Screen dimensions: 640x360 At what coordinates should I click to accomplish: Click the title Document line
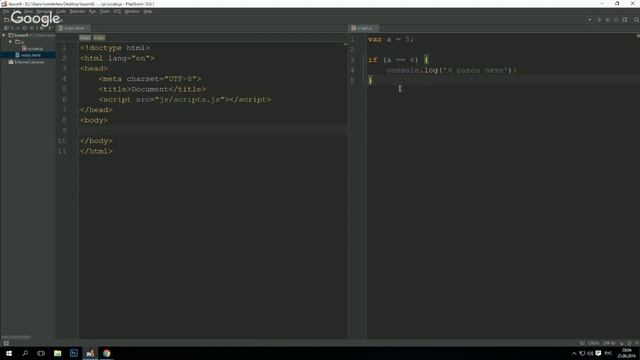click(x=152, y=89)
